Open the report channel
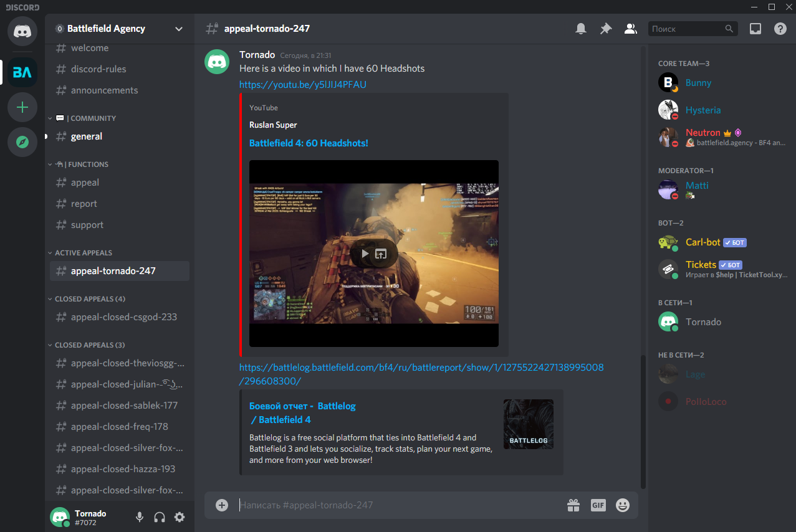796x532 pixels. pyautogui.click(x=120, y=204)
